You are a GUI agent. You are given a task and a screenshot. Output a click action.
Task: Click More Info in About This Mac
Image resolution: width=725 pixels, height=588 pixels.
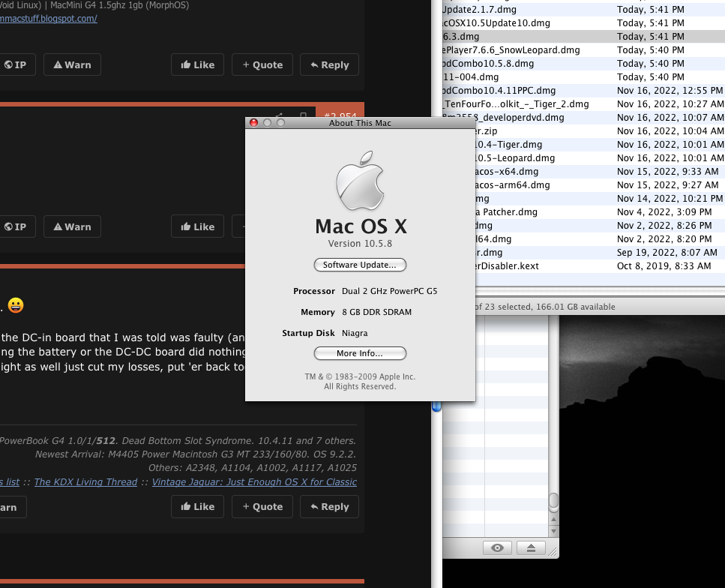(360, 353)
